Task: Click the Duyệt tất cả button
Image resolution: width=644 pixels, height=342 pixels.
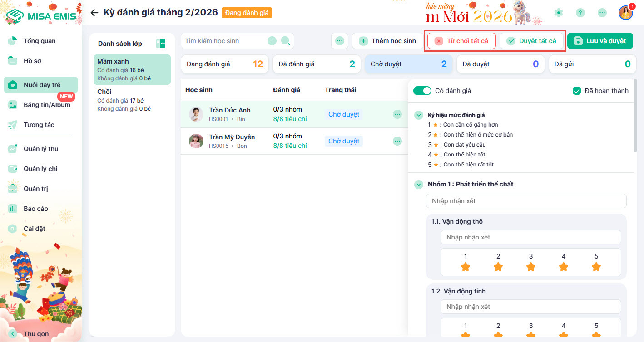Action: pos(532,41)
